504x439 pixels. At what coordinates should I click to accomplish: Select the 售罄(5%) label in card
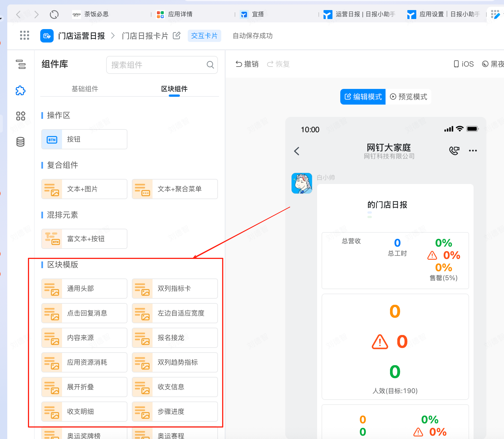pos(443,278)
